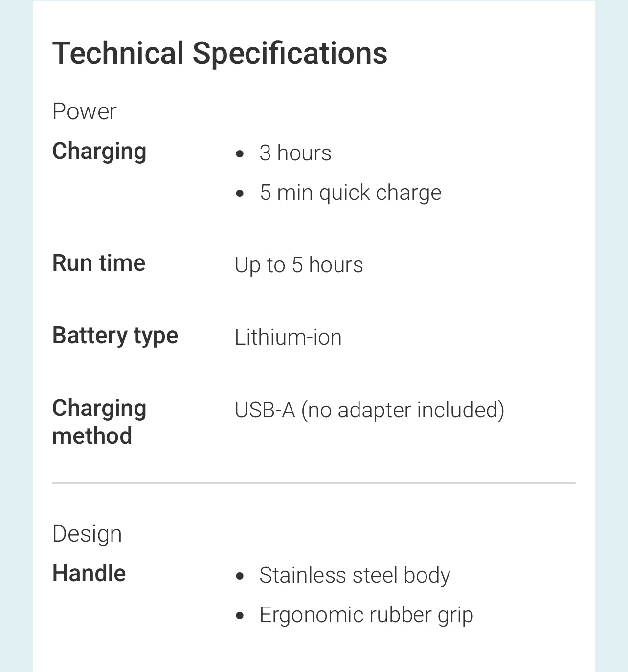Click the Lithium-ion value text
The width and height of the screenshot is (628, 672).
tap(288, 337)
